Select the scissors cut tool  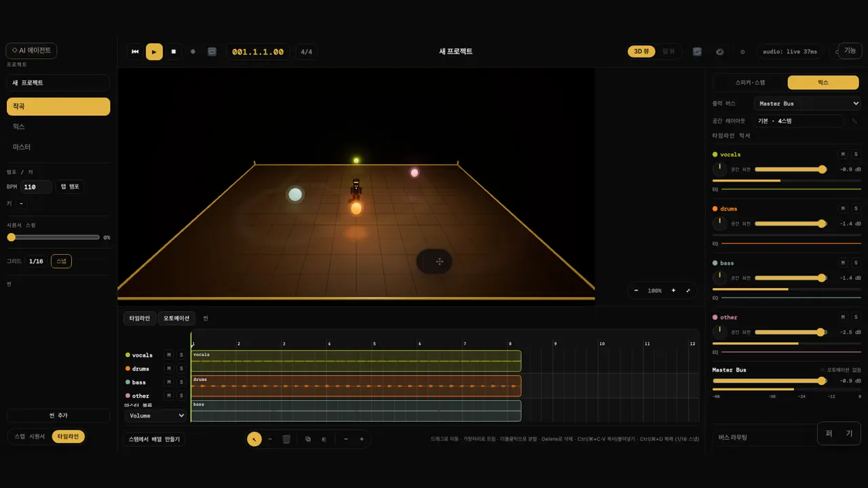(270, 439)
